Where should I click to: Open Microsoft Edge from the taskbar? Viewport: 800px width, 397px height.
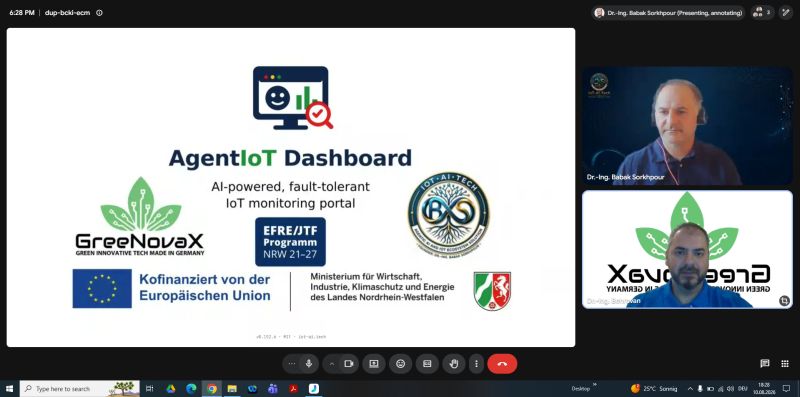coord(191,389)
